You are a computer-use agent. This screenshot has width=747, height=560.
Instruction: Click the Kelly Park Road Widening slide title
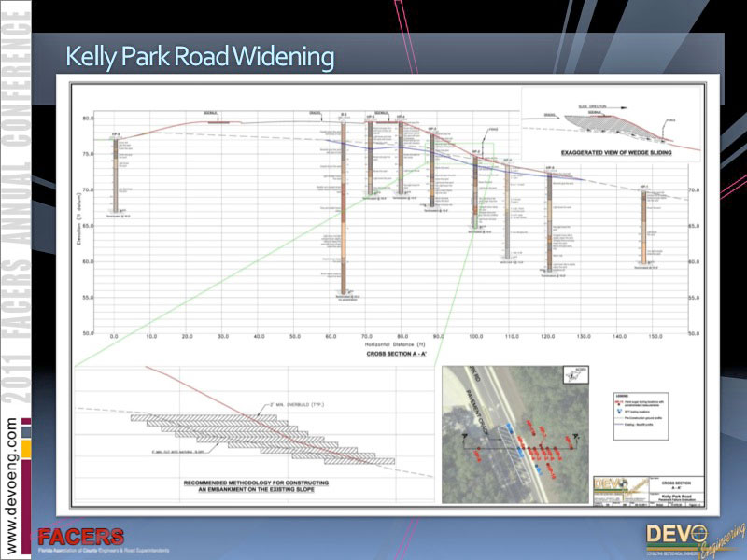tap(199, 58)
